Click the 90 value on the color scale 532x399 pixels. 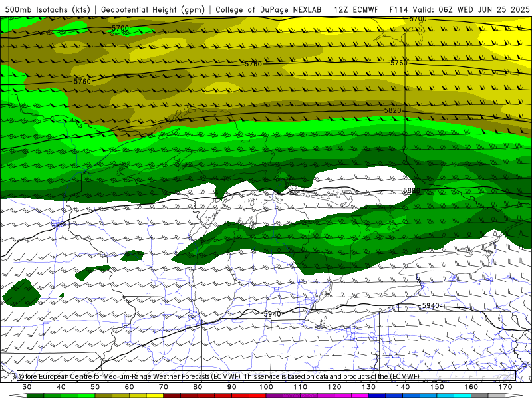coord(231,387)
